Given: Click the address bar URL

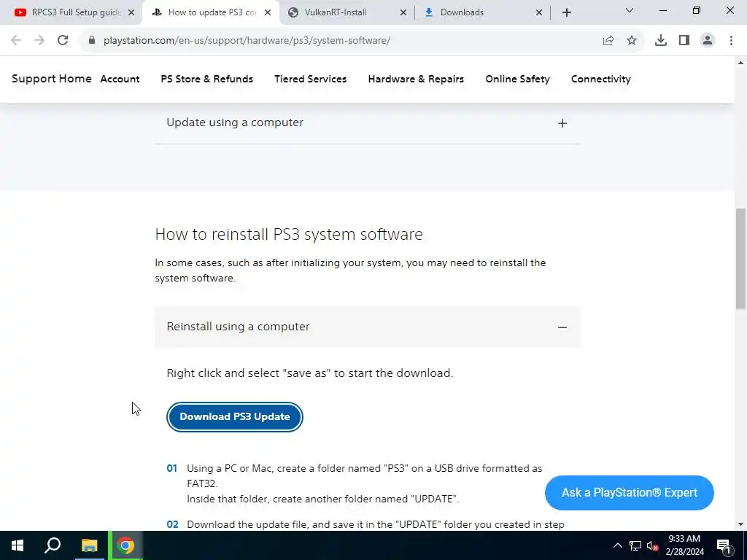Looking at the screenshot, I should [x=247, y=41].
